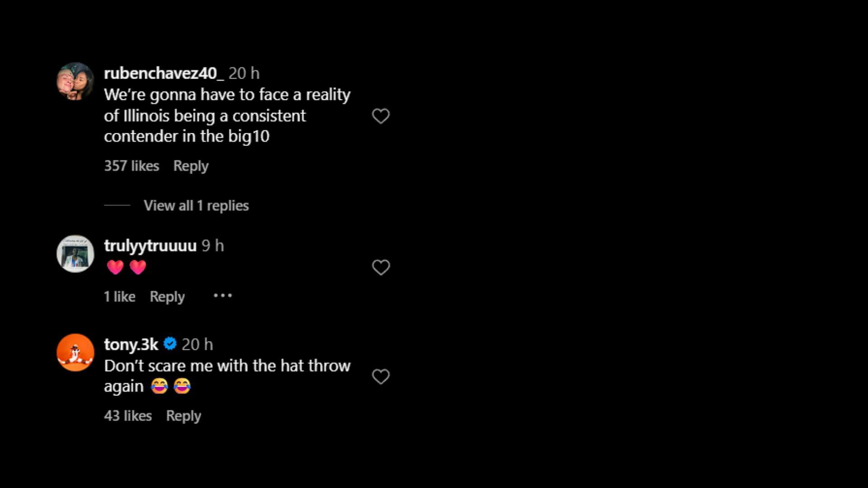Reply to tony.3k's comment
Screen dimensions: 868x488
point(184,416)
